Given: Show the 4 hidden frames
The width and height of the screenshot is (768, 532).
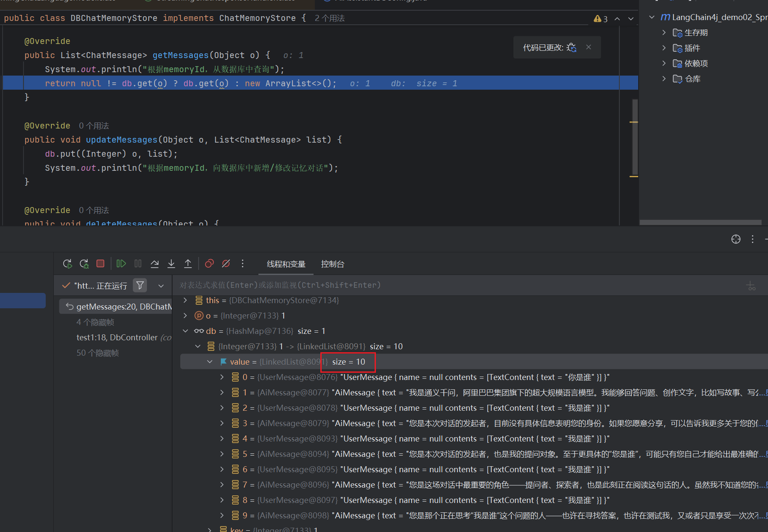Looking at the screenshot, I should [x=95, y=322].
